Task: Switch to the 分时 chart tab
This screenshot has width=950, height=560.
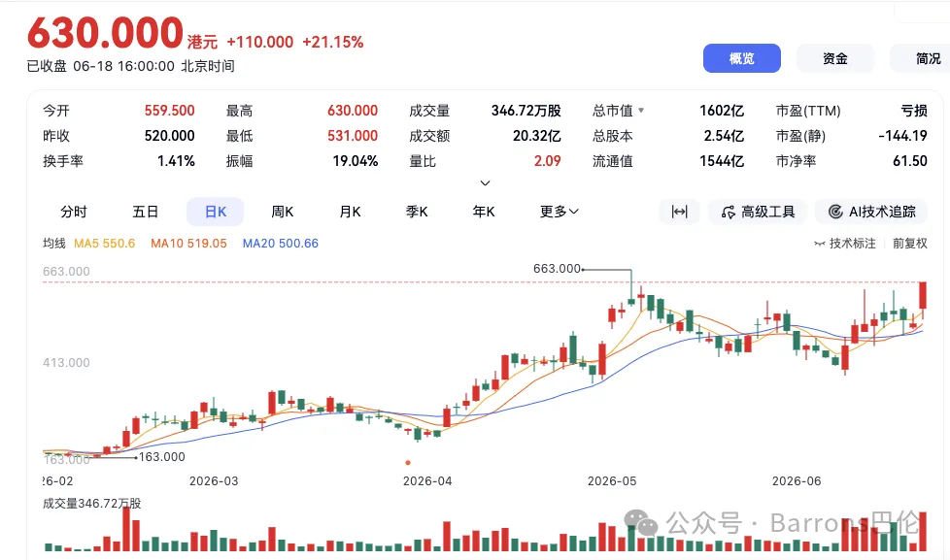Action: 74,212
